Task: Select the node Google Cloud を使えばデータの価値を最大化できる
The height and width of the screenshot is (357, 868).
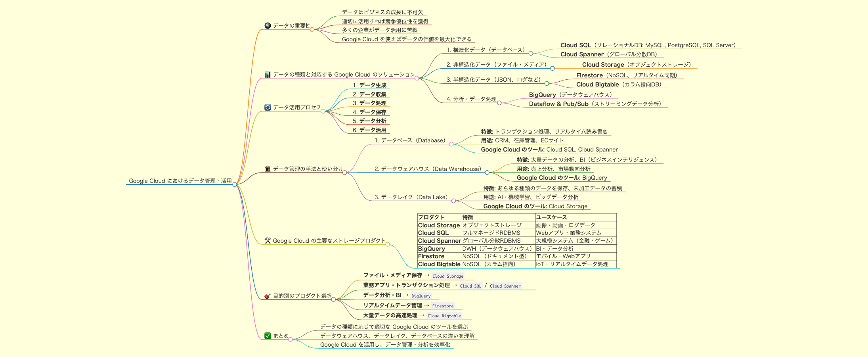Action: point(407,39)
